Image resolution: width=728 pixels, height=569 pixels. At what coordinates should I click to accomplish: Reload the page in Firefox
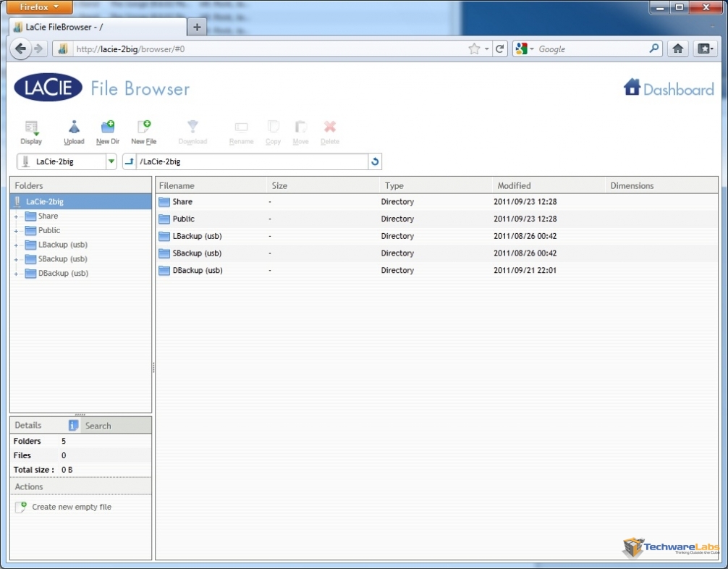pos(499,49)
